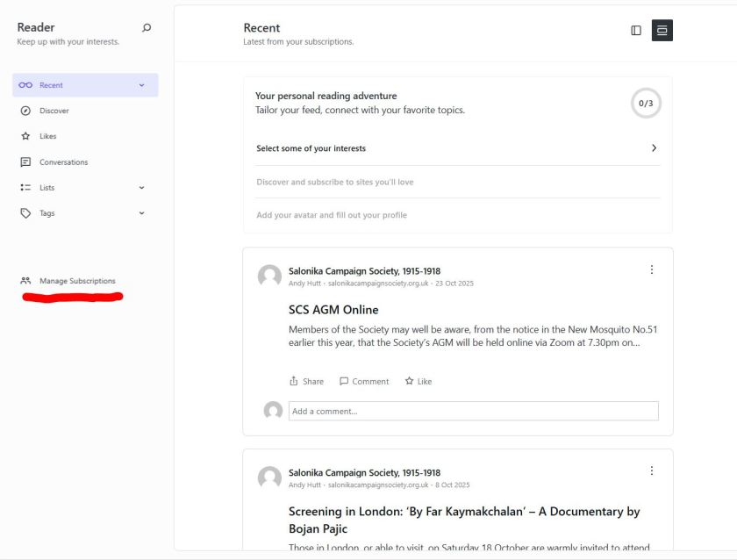Like the SCS AGM Online post

pos(419,382)
